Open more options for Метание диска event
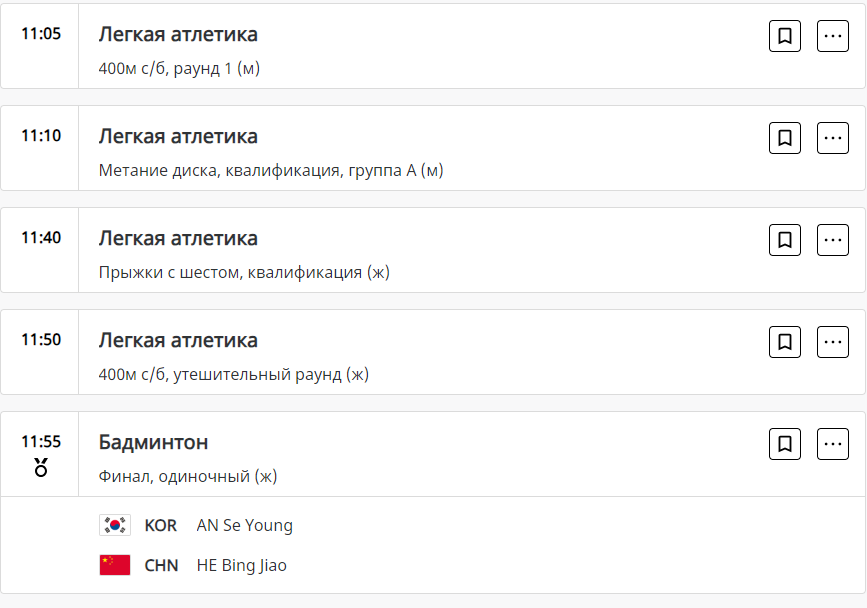 833,138
